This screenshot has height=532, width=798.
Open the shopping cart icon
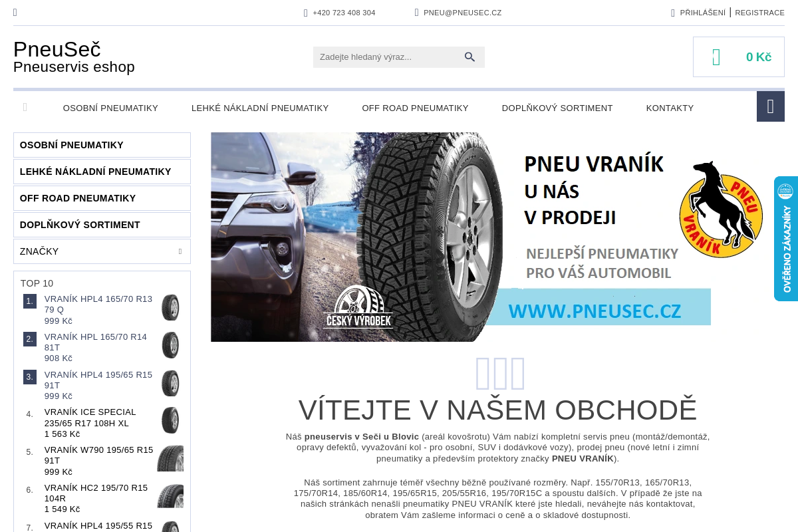pyautogui.click(x=716, y=57)
